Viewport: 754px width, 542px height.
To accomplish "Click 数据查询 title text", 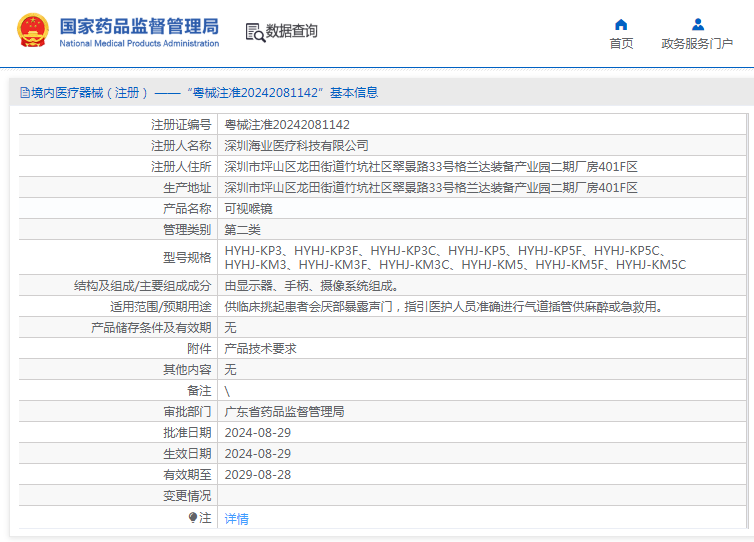I will [291, 31].
